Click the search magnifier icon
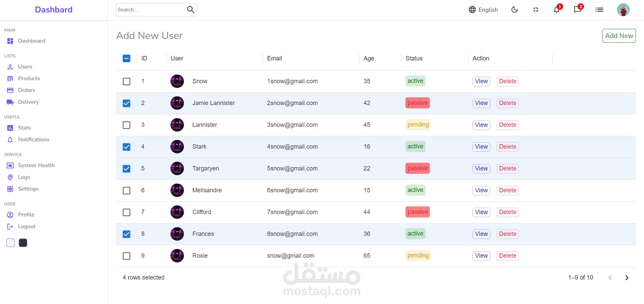644x304 pixels. (191, 10)
